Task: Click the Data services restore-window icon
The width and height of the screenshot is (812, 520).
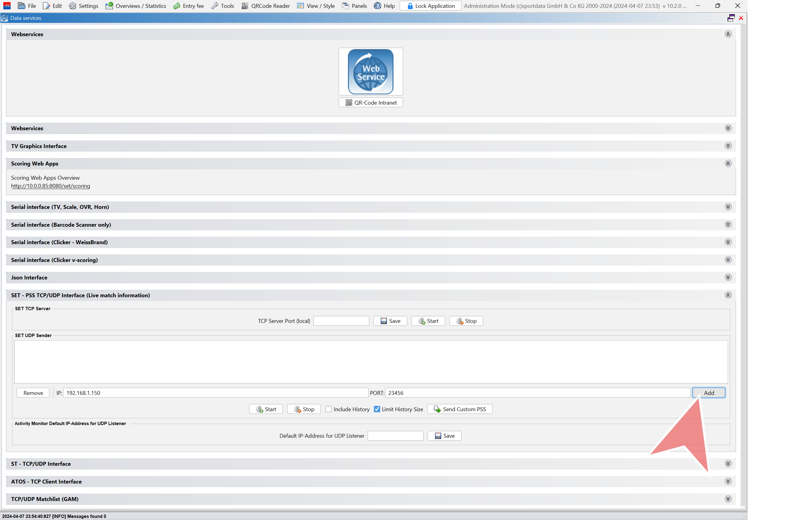Action: [731, 18]
